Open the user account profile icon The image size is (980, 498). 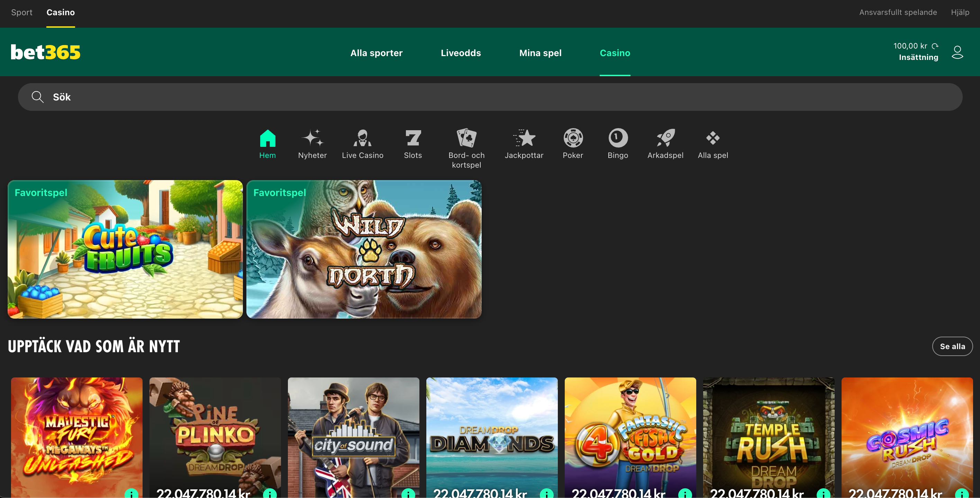pyautogui.click(x=957, y=52)
